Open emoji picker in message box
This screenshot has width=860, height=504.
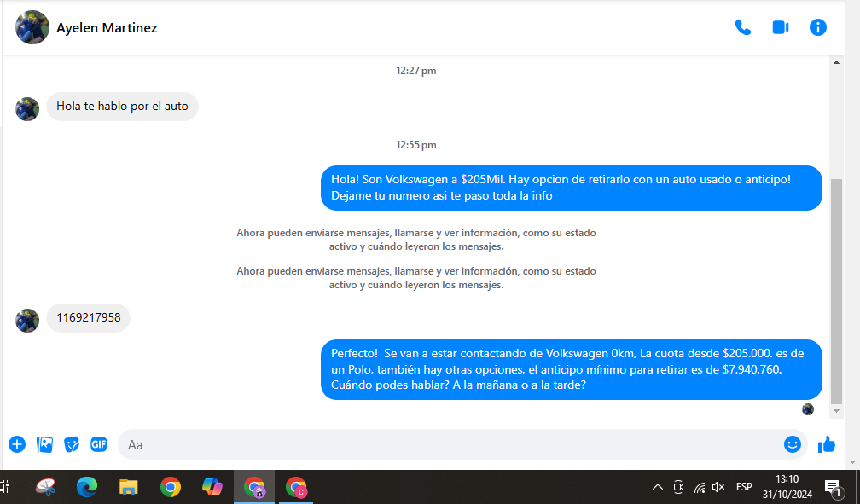[792, 444]
